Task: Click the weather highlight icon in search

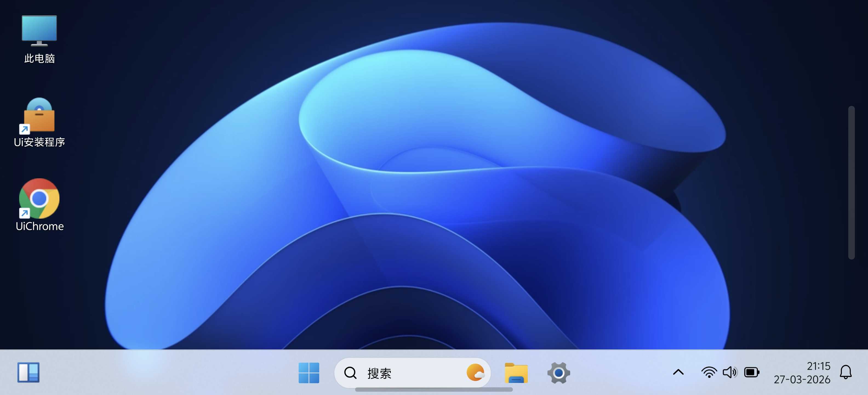Action: (x=475, y=373)
